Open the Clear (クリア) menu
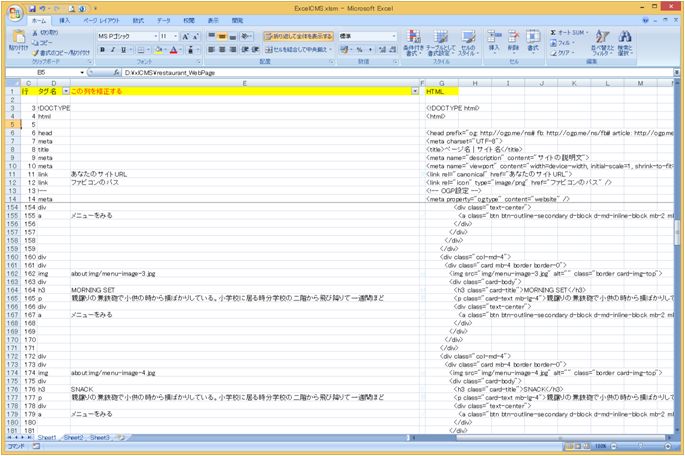The height and width of the screenshot is (456, 685). coord(562,53)
